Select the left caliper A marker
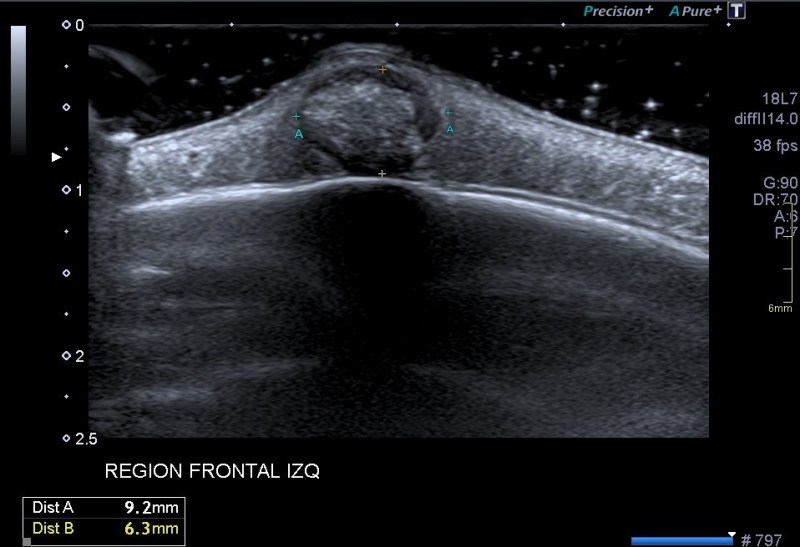The image size is (800, 547). [x=296, y=116]
